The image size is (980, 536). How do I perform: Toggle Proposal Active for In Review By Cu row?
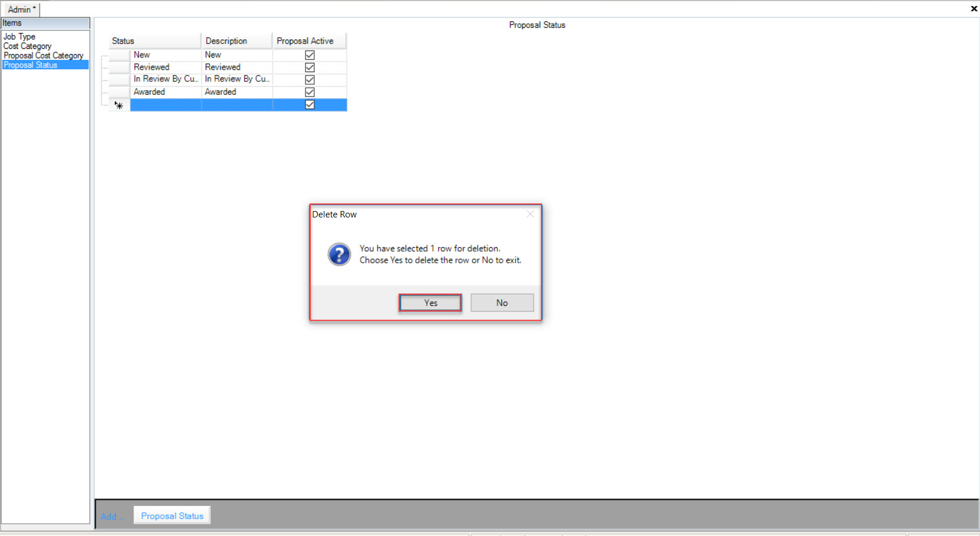pos(310,80)
